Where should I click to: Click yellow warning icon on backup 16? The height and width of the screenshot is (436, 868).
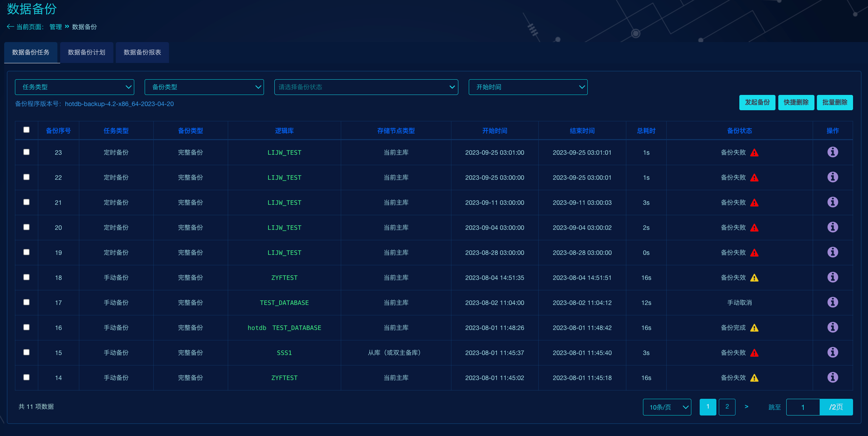[x=754, y=328]
